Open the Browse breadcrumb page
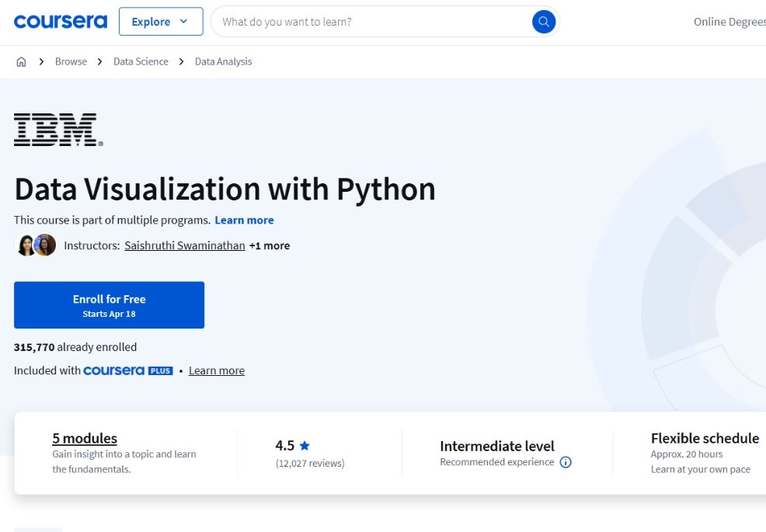This screenshot has width=766, height=532. click(71, 61)
